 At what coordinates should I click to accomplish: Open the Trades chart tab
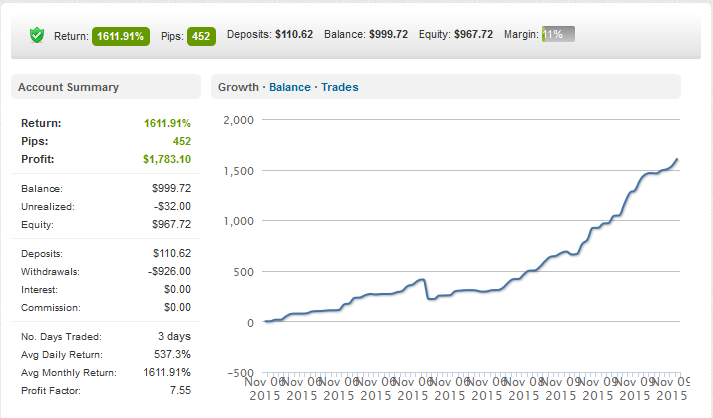tap(339, 87)
